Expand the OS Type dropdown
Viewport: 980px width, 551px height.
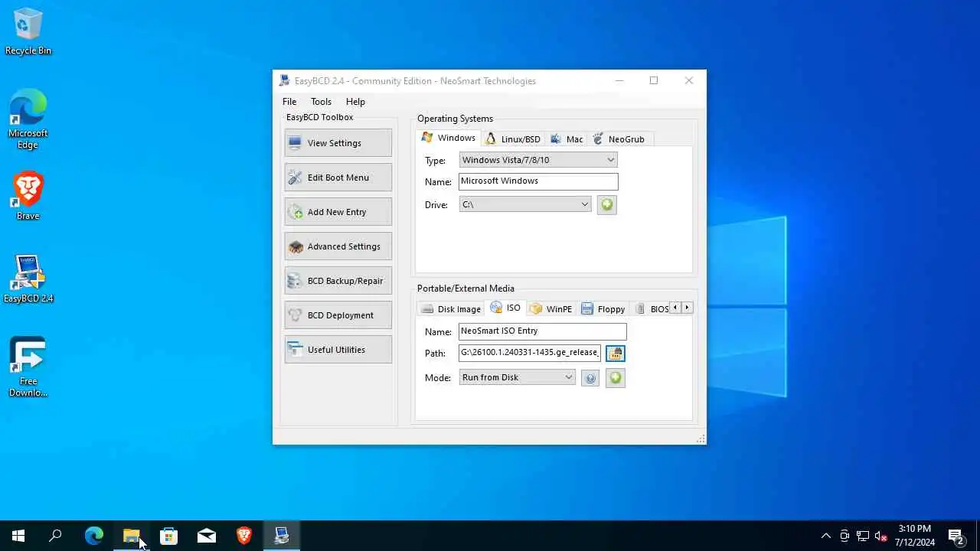[538, 160]
